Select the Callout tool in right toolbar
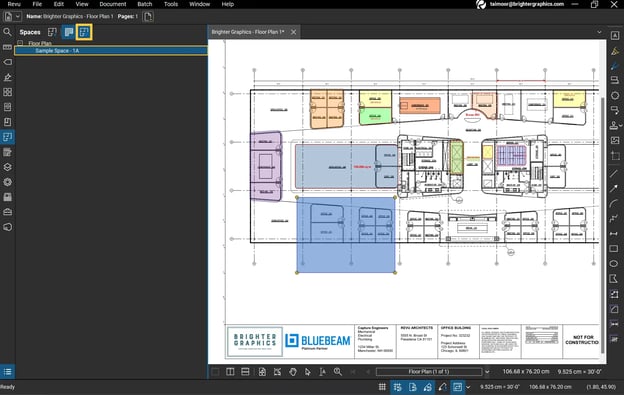This screenshot has height=395, width=624. pos(614,110)
